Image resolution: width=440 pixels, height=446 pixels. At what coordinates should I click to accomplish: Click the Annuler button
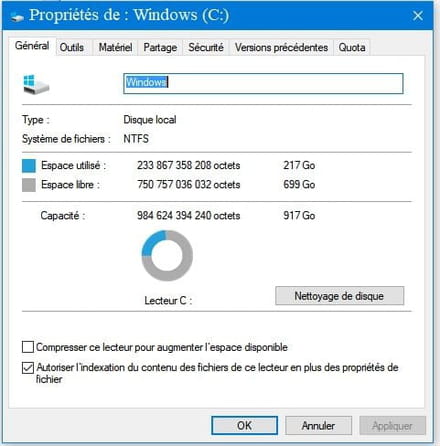[318, 425]
